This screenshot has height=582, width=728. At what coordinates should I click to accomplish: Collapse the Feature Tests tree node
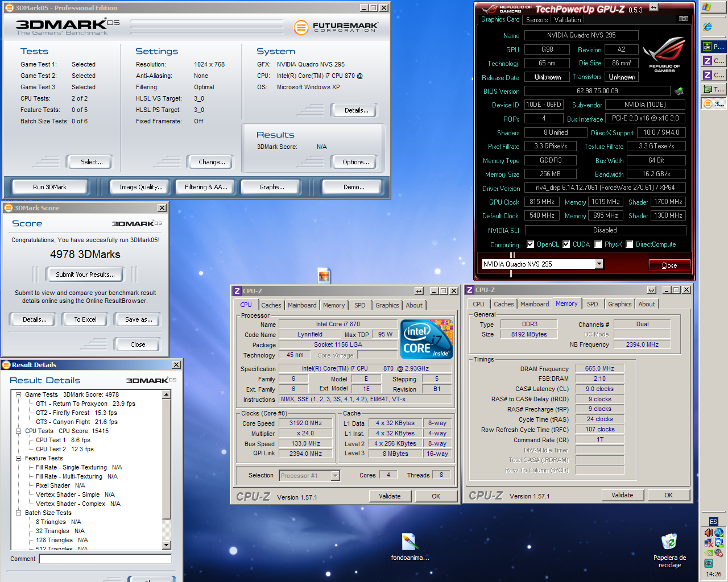[18, 458]
